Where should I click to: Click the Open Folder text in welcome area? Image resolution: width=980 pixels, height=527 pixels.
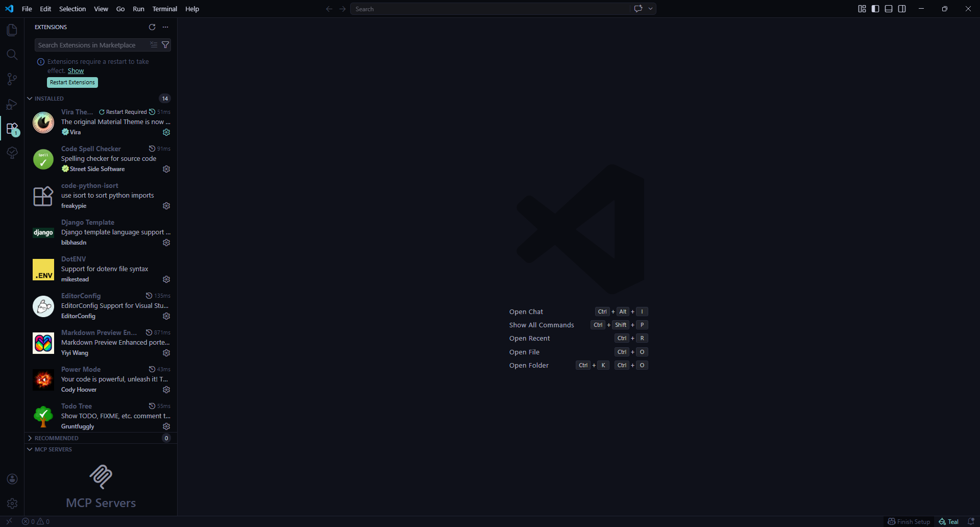click(x=529, y=365)
